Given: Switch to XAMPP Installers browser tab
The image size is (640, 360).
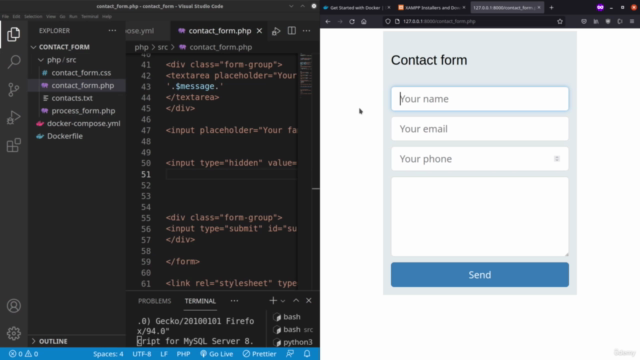Looking at the screenshot, I should pyautogui.click(x=432, y=7).
